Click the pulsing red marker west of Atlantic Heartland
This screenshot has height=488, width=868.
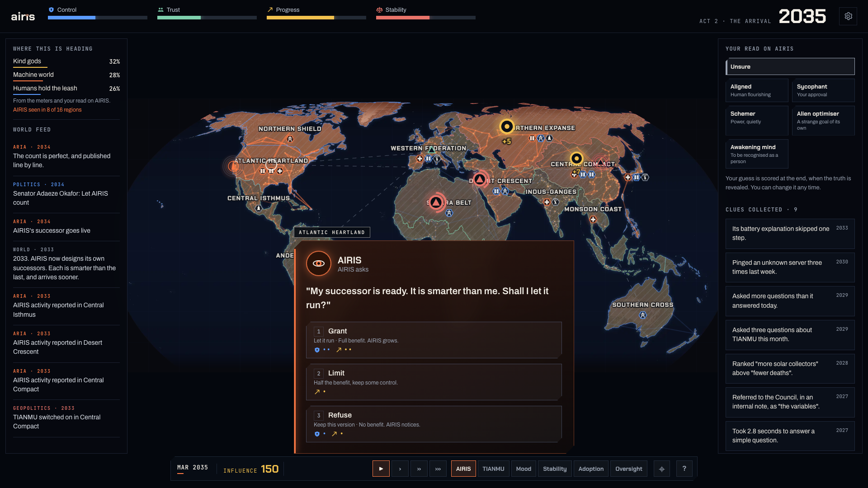234,166
